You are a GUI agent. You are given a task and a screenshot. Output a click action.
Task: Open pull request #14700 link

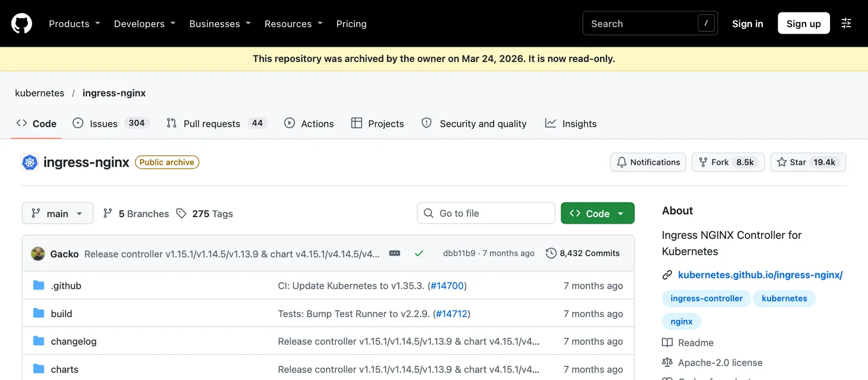pos(447,286)
